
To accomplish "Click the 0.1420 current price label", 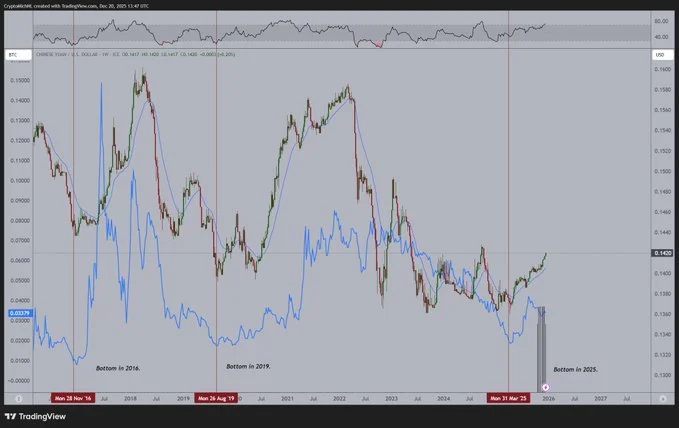I will [663, 253].
